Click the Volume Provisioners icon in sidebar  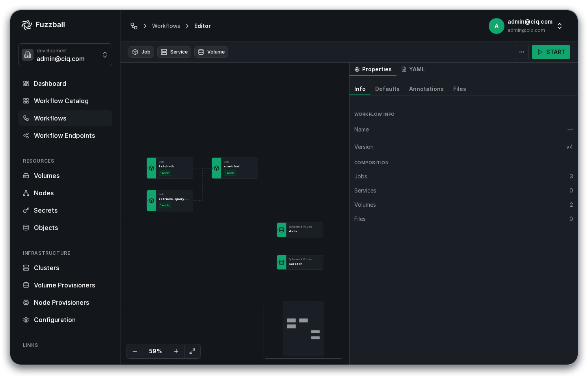click(26, 285)
